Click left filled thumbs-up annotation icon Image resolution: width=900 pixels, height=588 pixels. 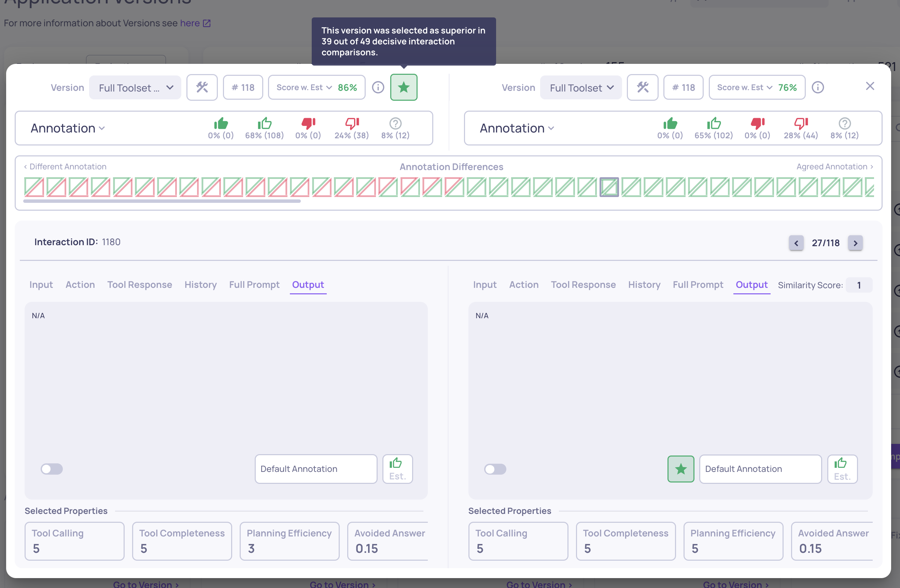tap(221, 123)
